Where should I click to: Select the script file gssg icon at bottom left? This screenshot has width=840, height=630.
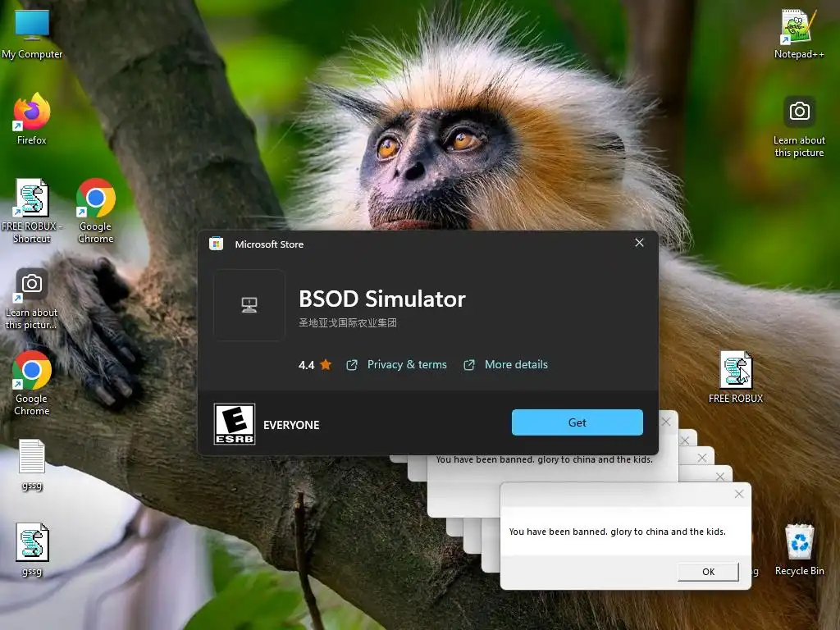click(32, 550)
